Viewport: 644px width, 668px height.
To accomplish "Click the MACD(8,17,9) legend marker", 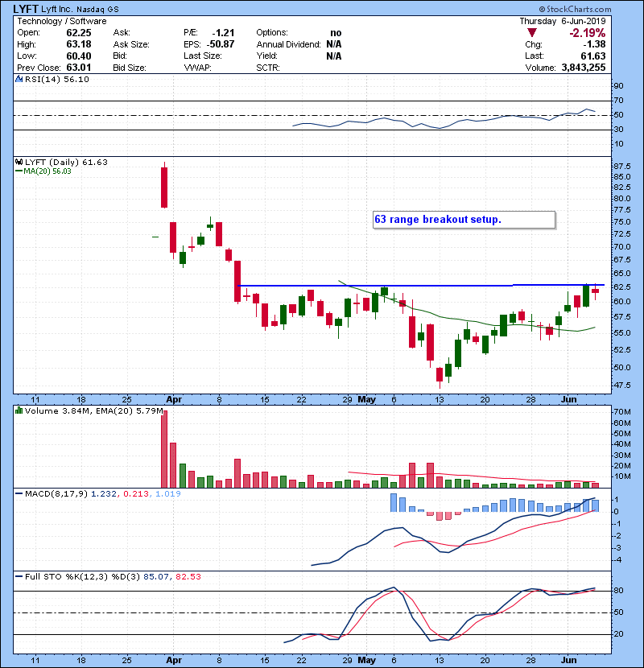I will 19,494.
